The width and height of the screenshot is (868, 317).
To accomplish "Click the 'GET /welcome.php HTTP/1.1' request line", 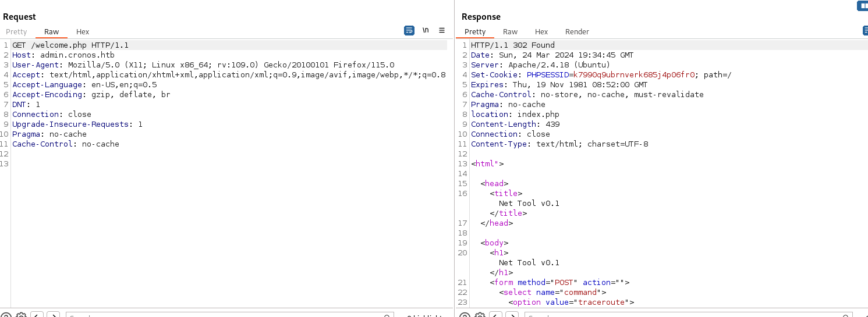I will (70, 45).
